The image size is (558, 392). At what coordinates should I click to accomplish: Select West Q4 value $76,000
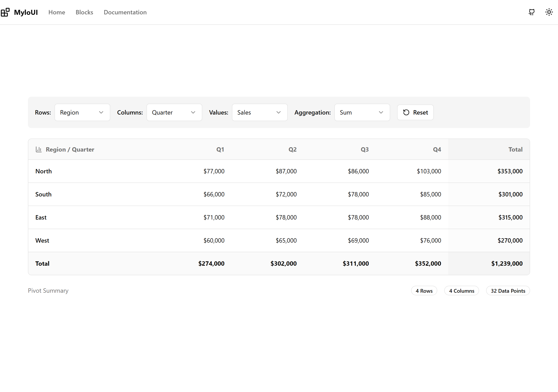430,240
